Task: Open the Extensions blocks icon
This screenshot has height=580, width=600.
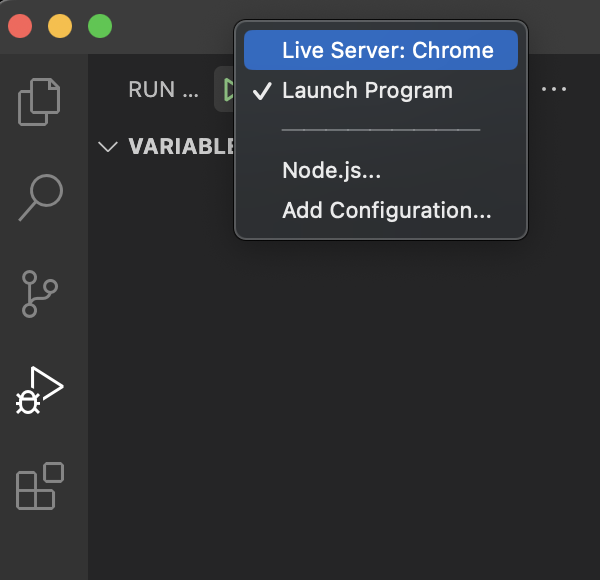Action: click(x=40, y=486)
